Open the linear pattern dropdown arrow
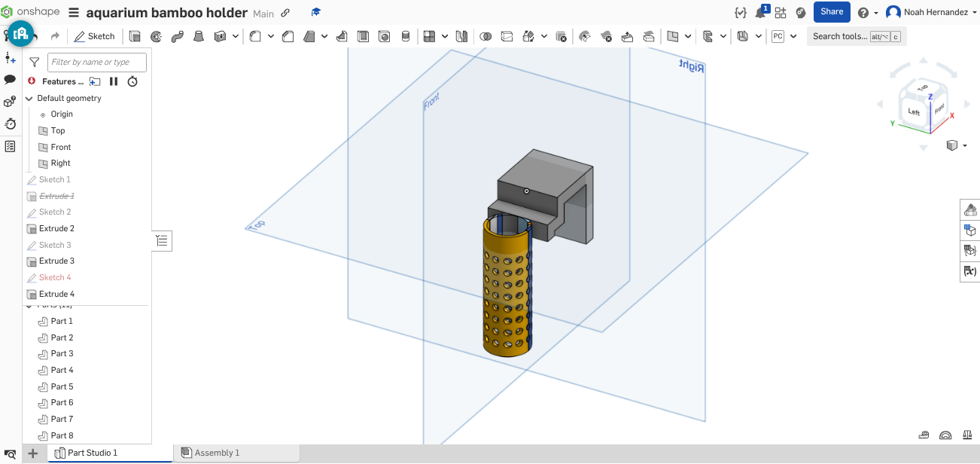Screen dimensions: 980x464 445,36
